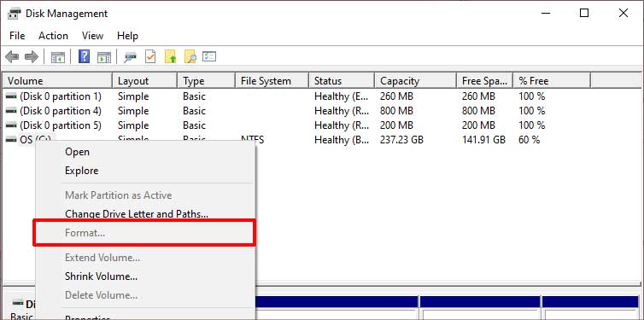644x320 pixels.
Task: Maximize the Disk Management window
Action: coord(584,13)
